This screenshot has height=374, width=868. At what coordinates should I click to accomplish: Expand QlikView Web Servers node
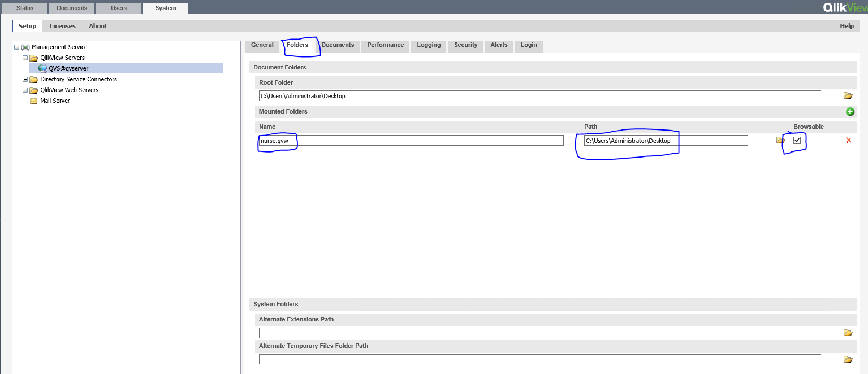25,90
